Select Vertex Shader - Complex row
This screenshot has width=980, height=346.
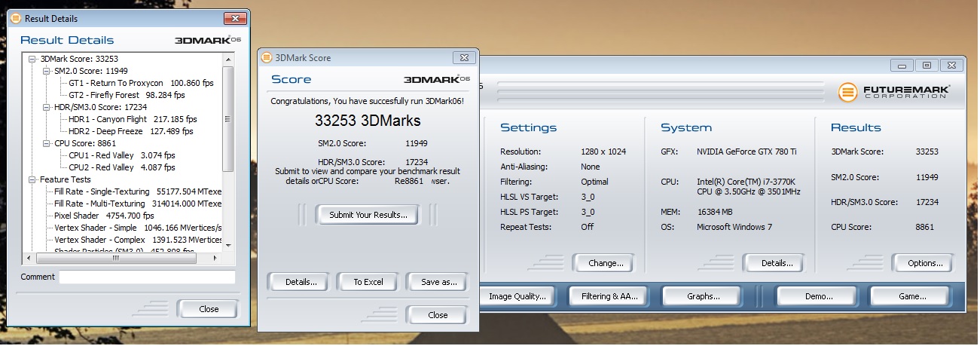[x=138, y=240]
